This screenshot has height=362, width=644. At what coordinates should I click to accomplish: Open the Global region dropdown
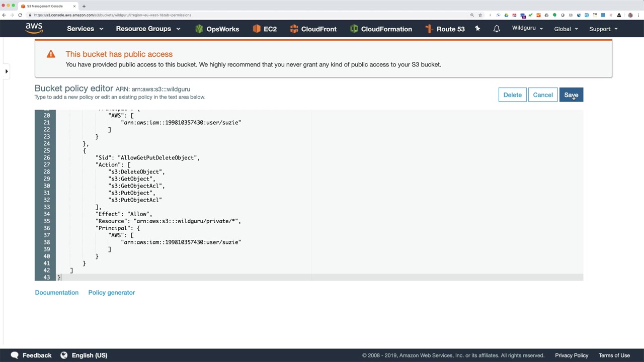tap(566, 29)
